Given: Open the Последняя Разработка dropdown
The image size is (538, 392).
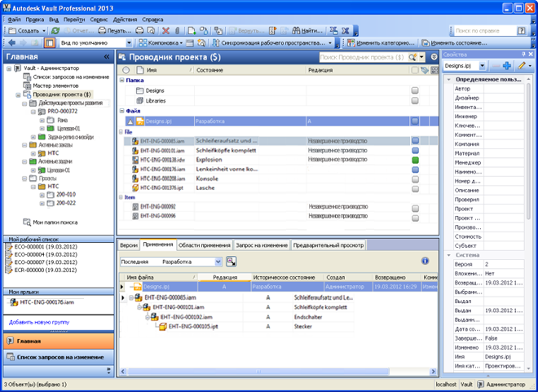Looking at the screenshot, I should pyautogui.click(x=218, y=262).
